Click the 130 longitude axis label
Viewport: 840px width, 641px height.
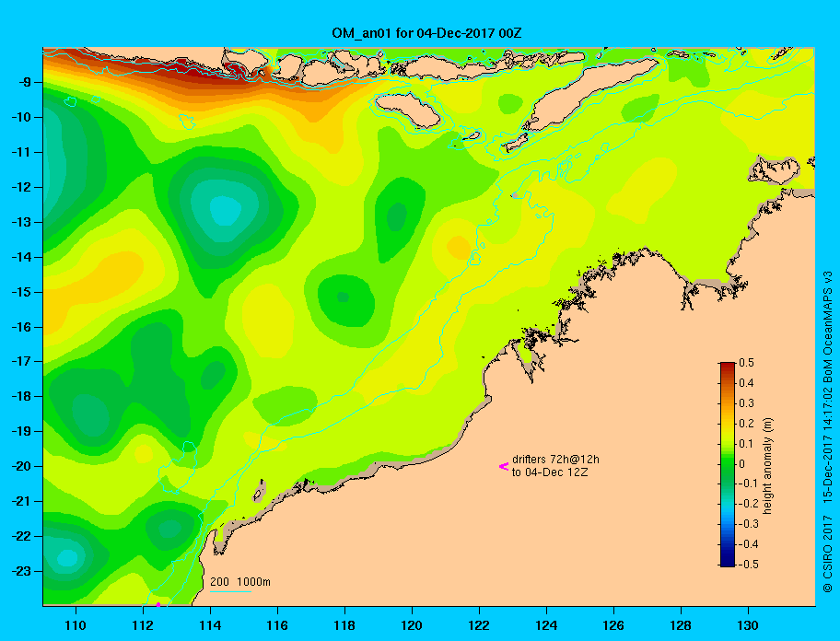tap(748, 625)
